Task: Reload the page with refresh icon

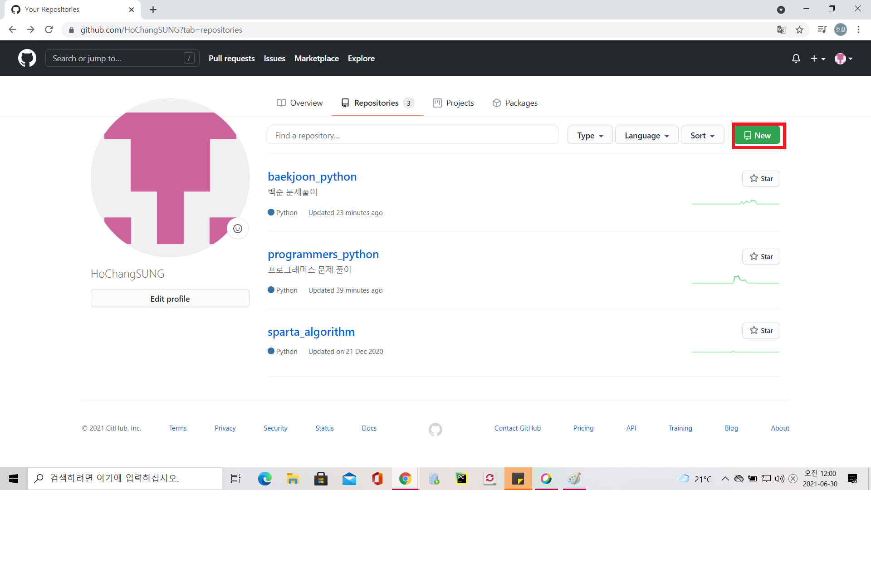Action: (x=49, y=30)
